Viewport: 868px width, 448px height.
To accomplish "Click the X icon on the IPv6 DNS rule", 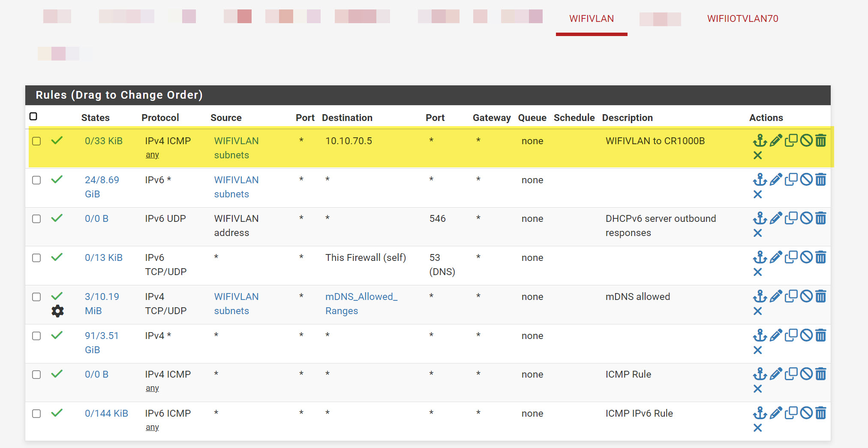I will tap(757, 272).
